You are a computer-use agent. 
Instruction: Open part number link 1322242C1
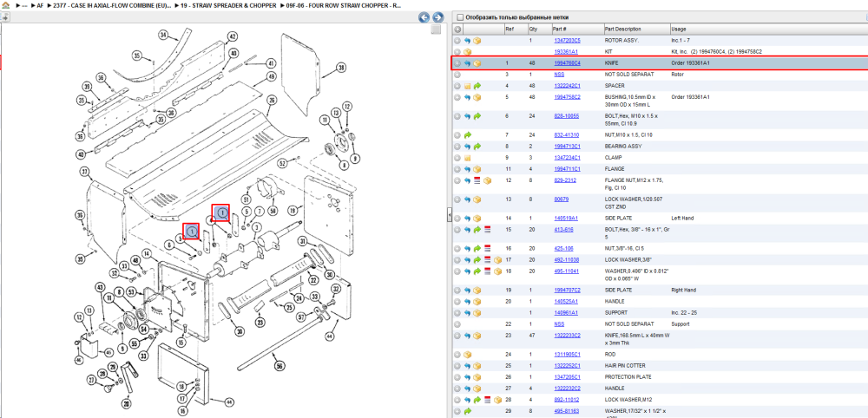tap(567, 86)
